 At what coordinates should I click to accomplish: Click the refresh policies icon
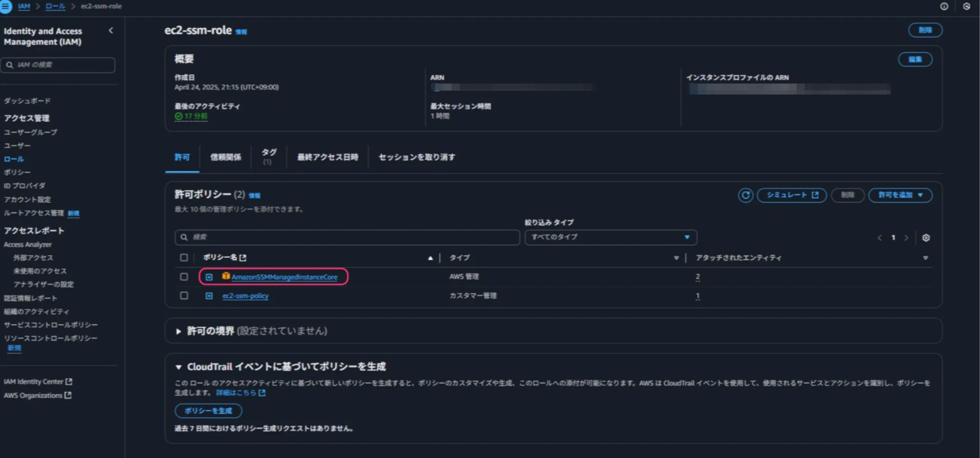[745, 195]
